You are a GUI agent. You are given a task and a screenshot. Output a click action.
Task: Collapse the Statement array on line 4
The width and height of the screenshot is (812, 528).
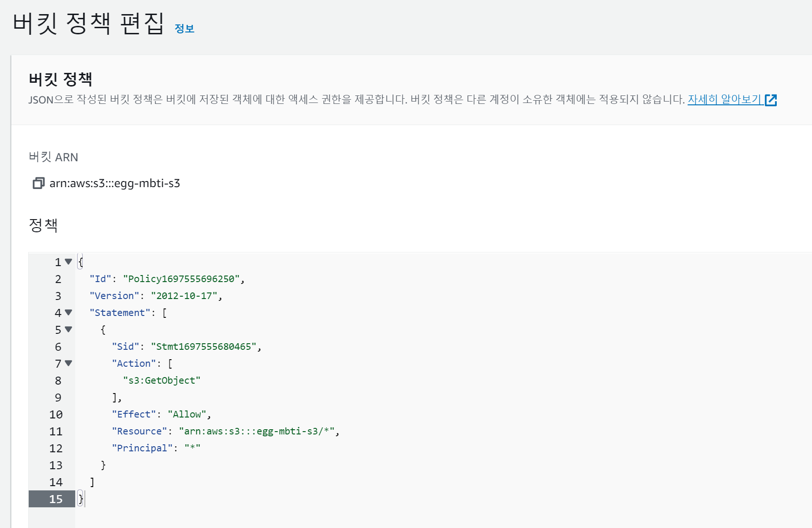click(69, 312)
